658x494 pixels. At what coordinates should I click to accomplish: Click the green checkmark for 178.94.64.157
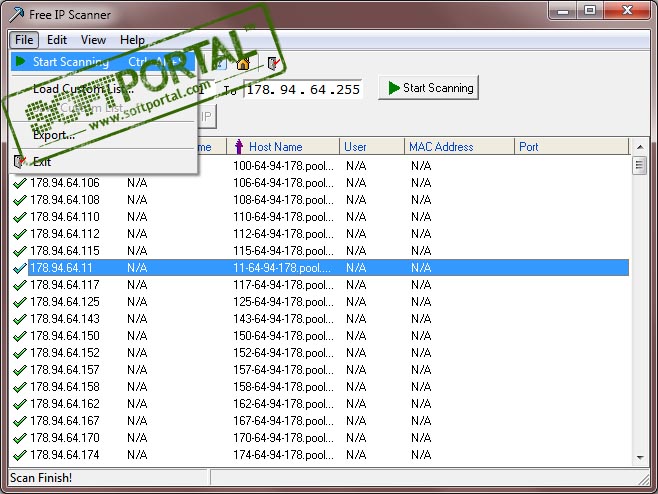pyautogui.click(x=20, y=370)
